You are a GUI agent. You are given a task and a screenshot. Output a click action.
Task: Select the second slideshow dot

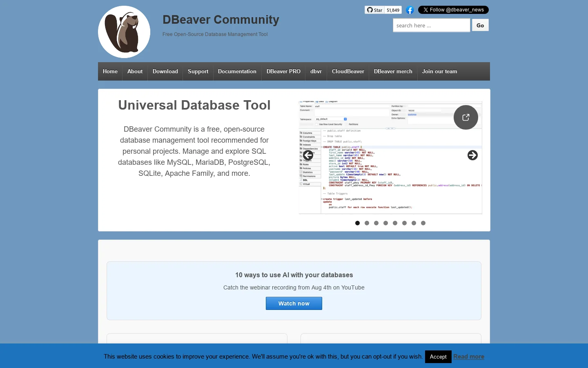[367, 223]
